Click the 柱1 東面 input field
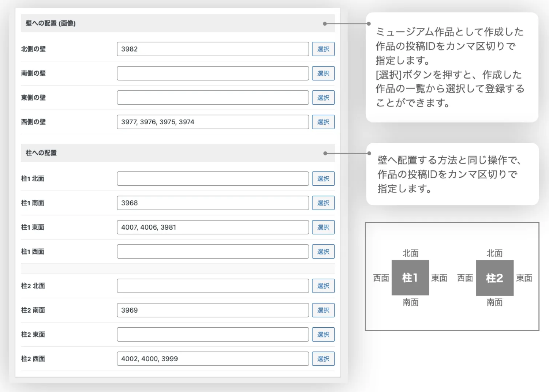Screen dimensions: 549x392 tap(213, 227)
